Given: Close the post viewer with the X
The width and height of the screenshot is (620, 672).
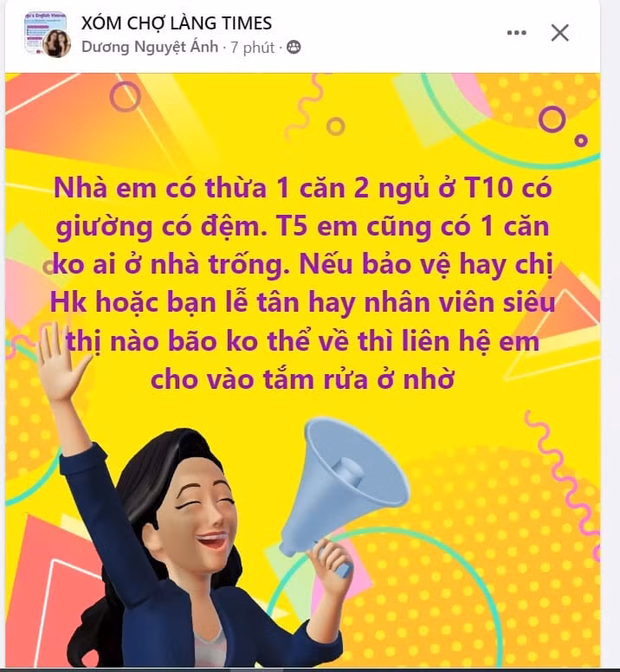Looking at the screenshot, I should pos(559,33).
